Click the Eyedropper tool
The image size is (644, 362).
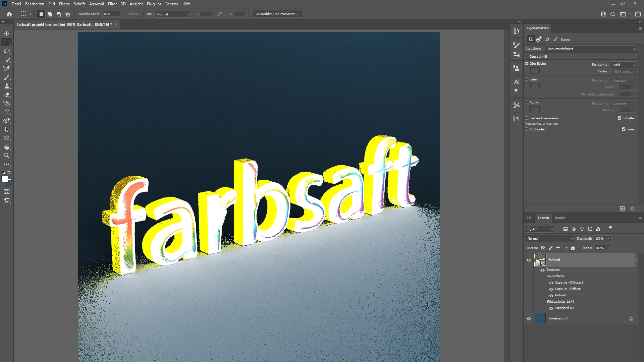pyautogui.click(x=7, y=68)
